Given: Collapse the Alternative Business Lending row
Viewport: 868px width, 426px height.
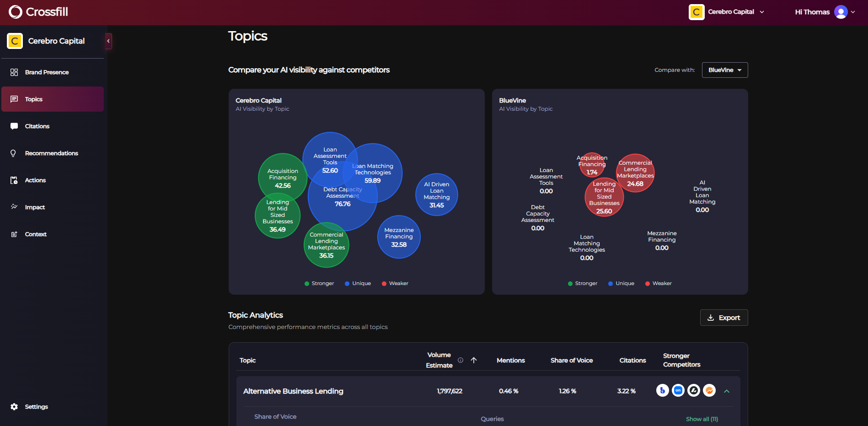Looking at the screenshot, I should [x=727, y=391].
